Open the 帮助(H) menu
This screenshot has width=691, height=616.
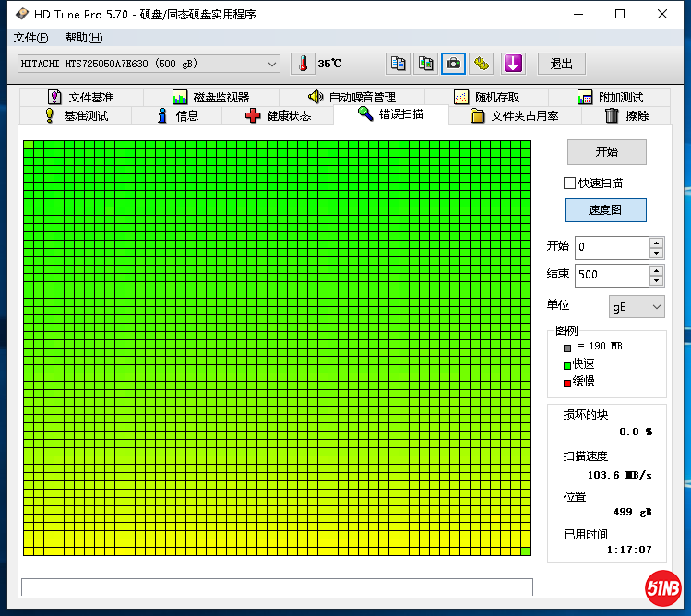point(83,38)
